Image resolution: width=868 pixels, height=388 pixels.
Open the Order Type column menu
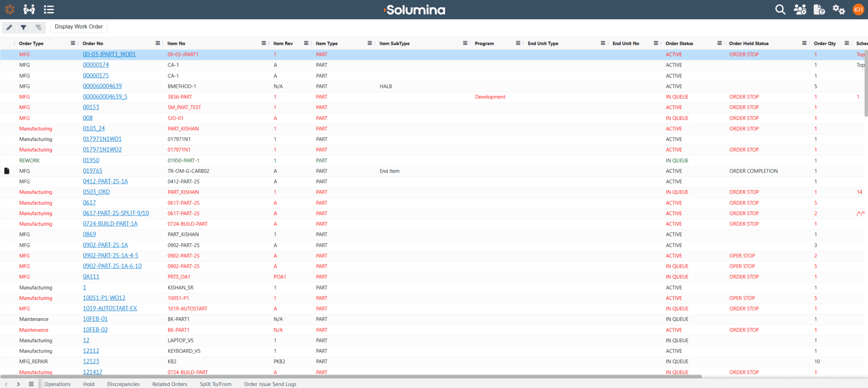pyautogui.click(x=72, y=43)
